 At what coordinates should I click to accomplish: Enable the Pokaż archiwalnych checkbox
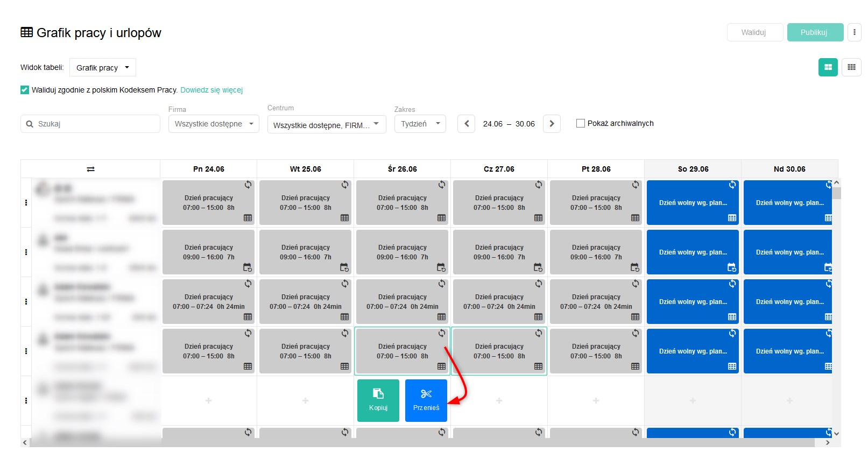[581, 123]
